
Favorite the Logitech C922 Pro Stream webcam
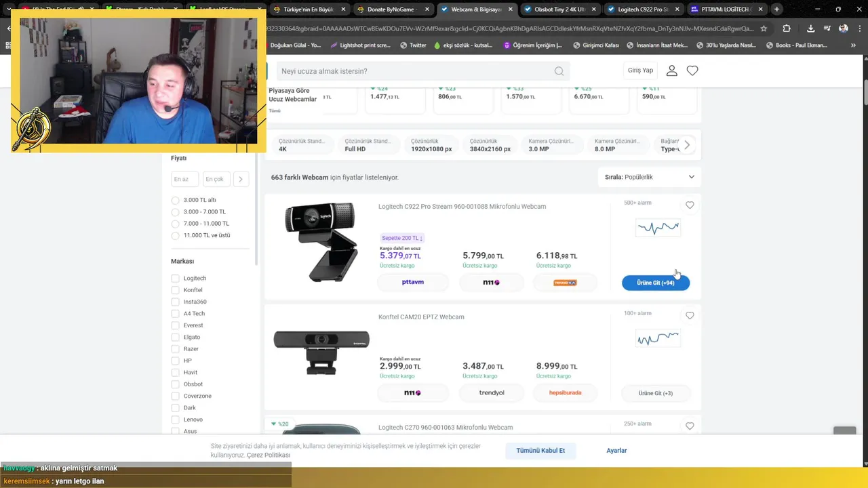[690, 205]
